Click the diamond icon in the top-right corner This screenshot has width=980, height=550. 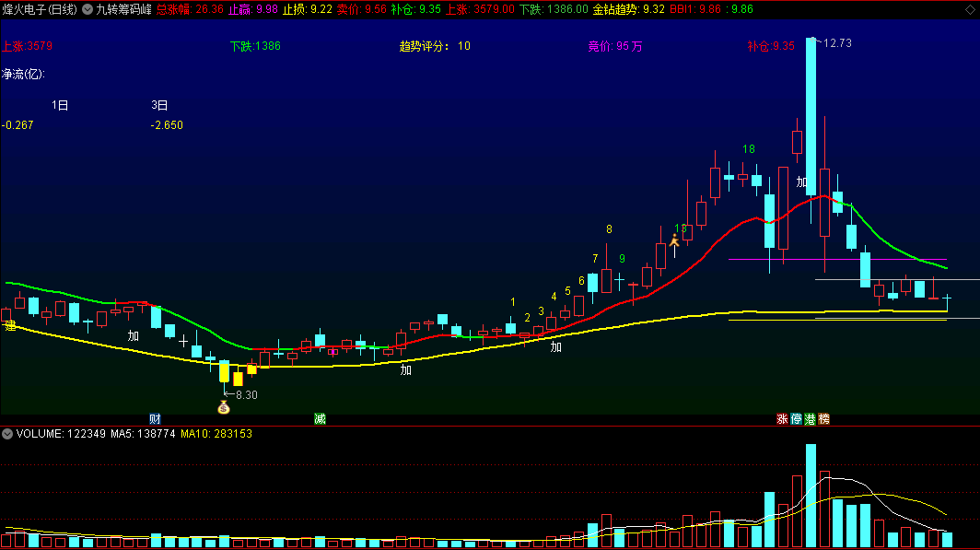click(970, 9)
